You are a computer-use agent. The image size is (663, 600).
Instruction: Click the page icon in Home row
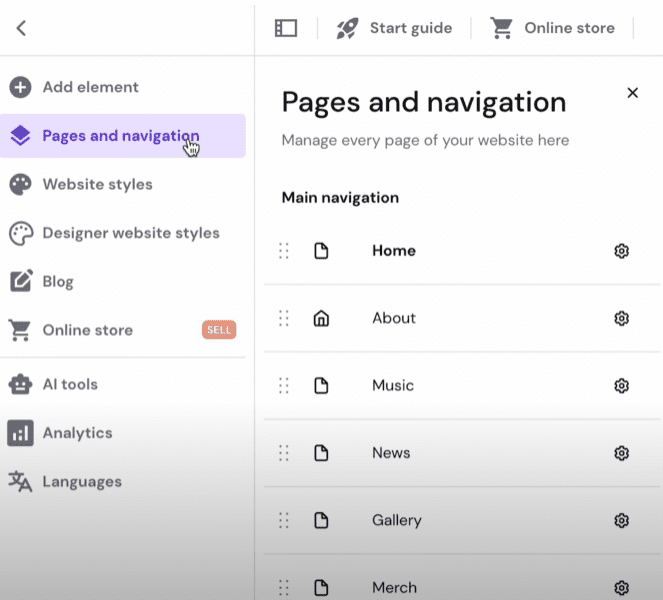click(x=321, y=251)
